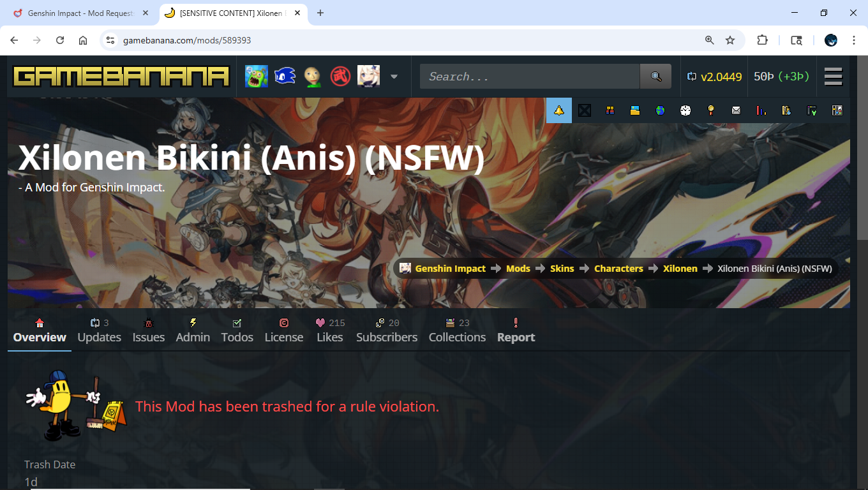Click the gamebanana.com address bar

(x=408, y=40)
